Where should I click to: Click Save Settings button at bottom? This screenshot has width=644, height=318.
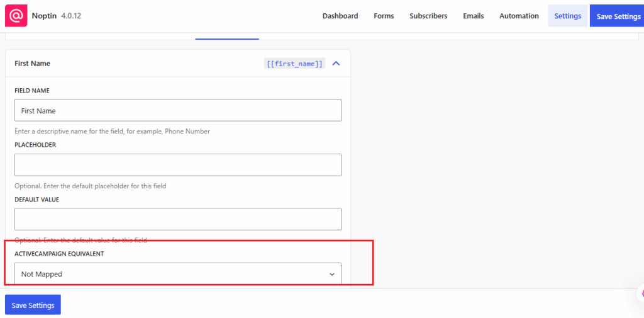click(33, 305)
